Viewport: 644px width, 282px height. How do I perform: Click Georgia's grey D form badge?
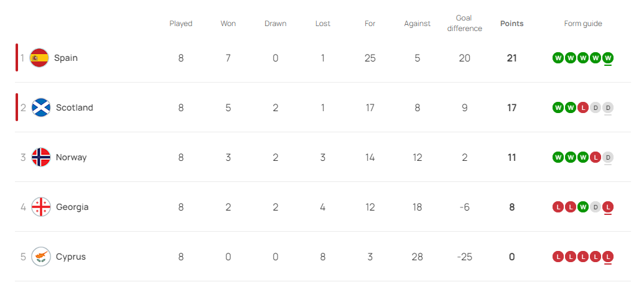tap(595, 207)
